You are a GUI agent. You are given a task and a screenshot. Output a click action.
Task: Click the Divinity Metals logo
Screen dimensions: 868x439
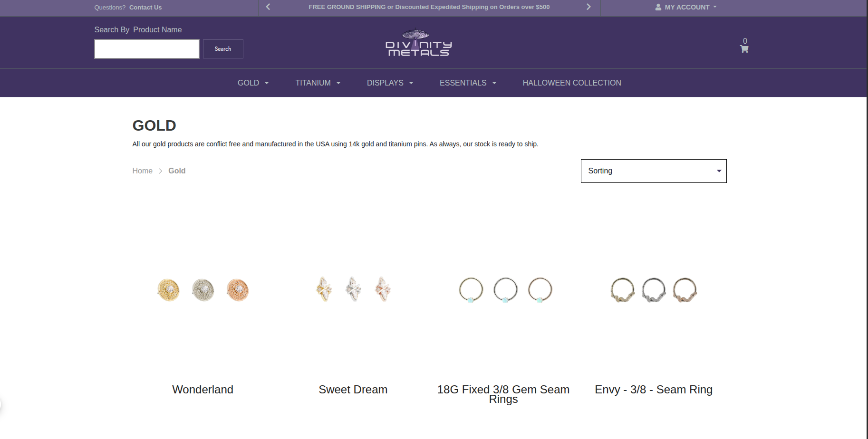418,44
